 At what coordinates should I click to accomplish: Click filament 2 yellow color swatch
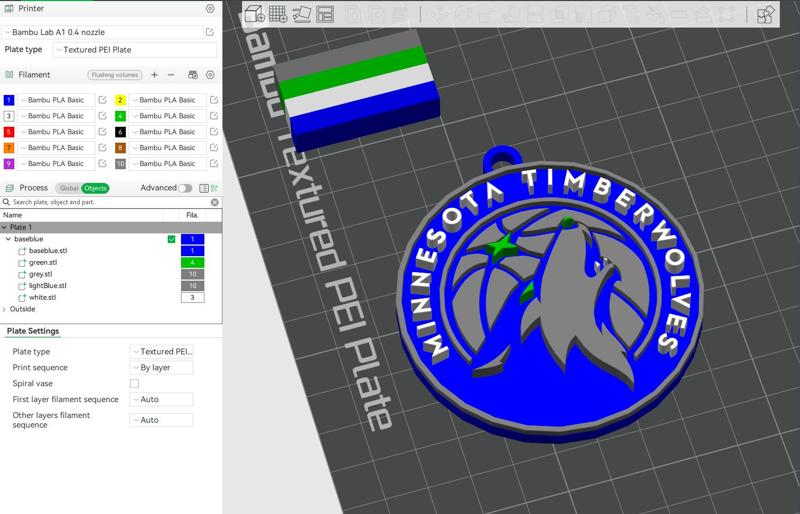click(x=120, y=100)
